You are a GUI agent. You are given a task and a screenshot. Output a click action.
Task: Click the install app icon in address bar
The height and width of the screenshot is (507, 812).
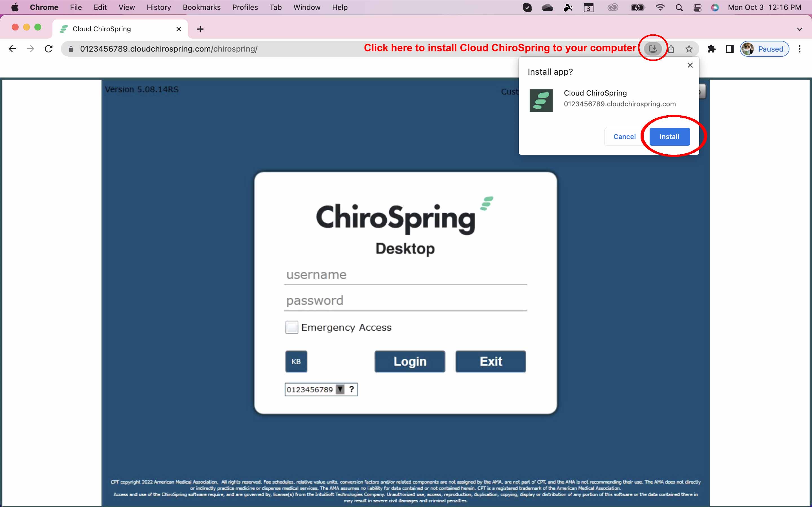pos(652,49)
